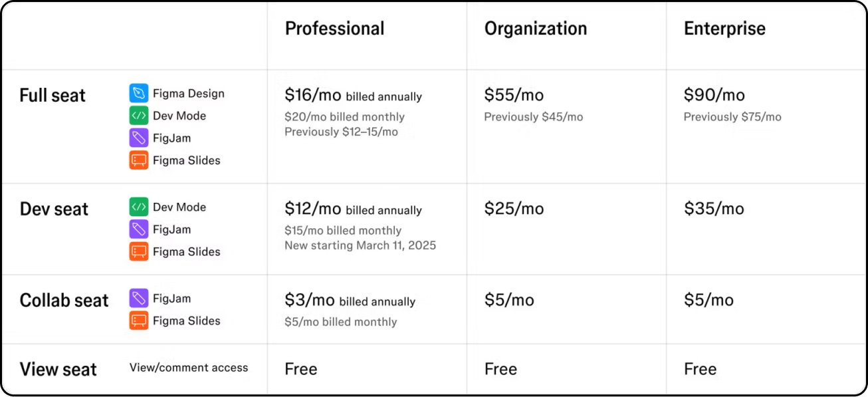Select the Professional column header
868x397 pixels.
pyautogui.click(x=334, y=29)
